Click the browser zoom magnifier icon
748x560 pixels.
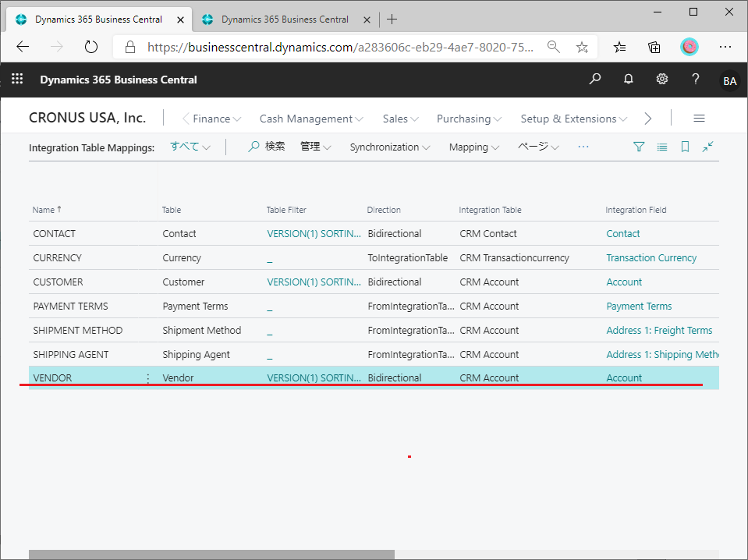click(553, 47)
